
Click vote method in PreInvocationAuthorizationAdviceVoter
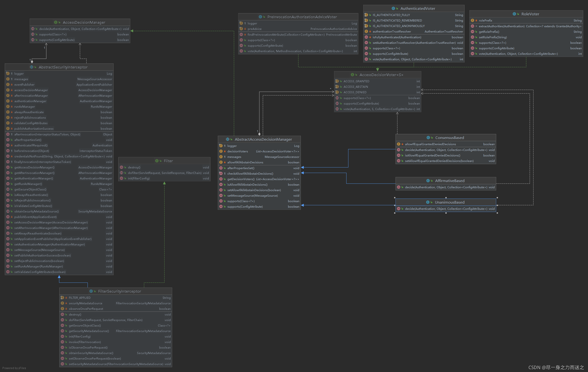click(298, 51)
